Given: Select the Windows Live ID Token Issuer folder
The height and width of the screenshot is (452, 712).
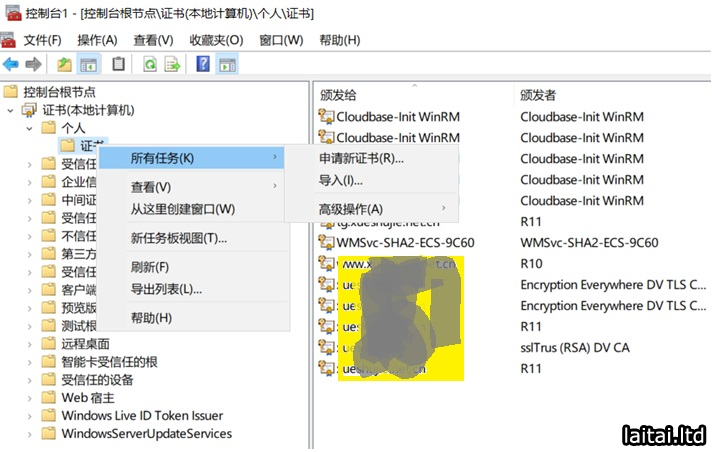Looking at the screenshot, I should click(x=141, y=416).
